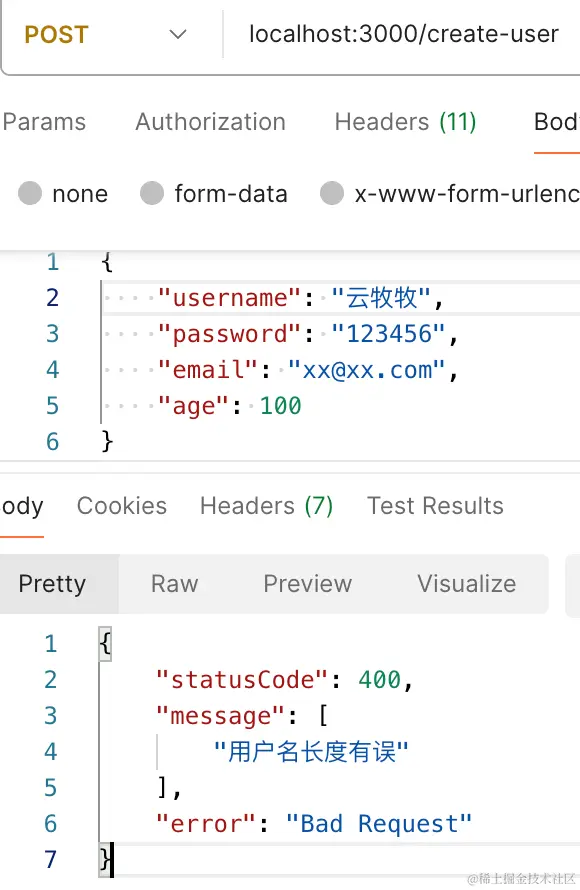Edit the localhost:3000/create-user URL field
This screenshot has height=890, width=580.
click(404, 34)
